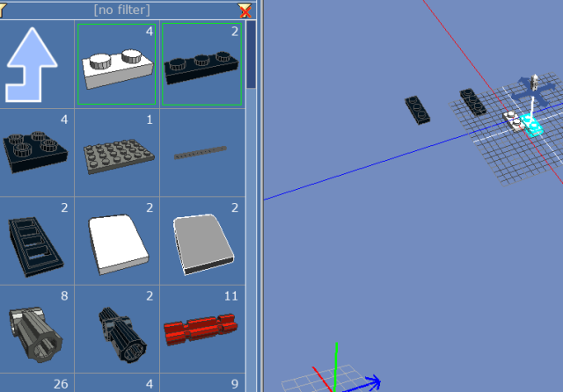The image size is (563, 392).
Task: Pick the black 2x2 plate part
Action: pos(35,152)
